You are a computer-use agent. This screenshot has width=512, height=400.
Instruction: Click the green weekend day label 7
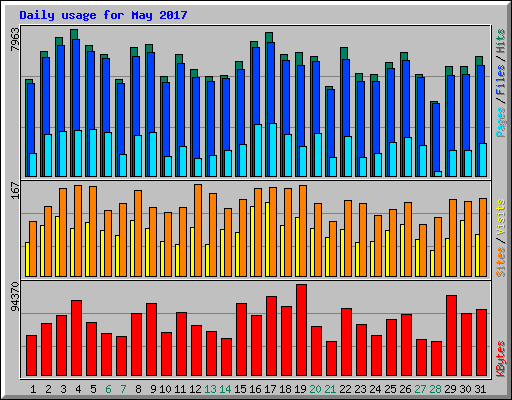tap(123, 389)
